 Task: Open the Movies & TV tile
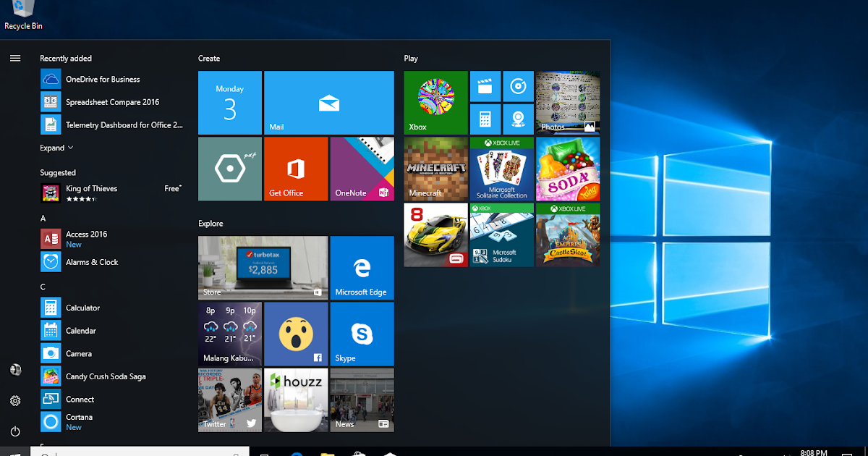[485, 86]
